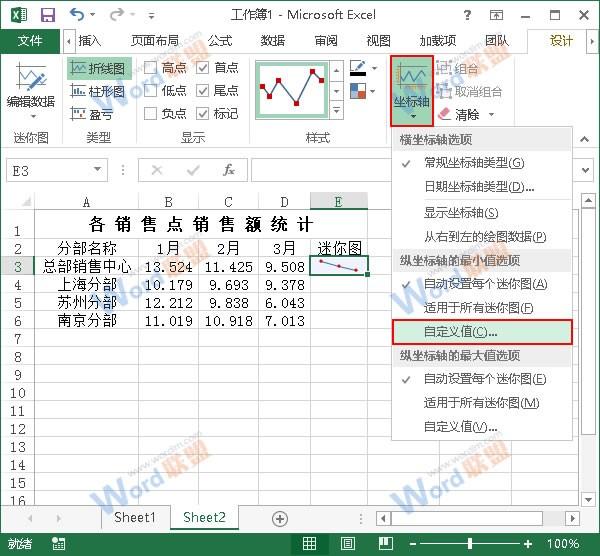Viewport: 600px width, 556px height.
Task: Move to next row of sparkline styles
Action: point(336,91)
